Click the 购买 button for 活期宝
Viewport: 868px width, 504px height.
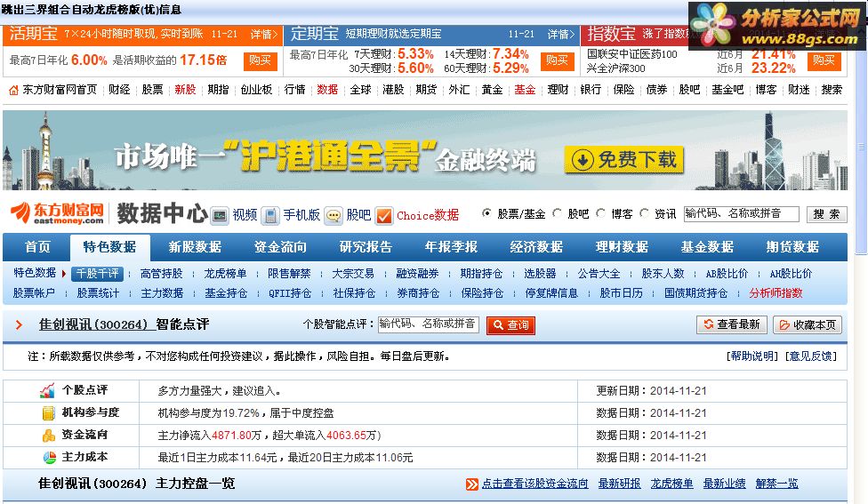[x=261, y=60]
